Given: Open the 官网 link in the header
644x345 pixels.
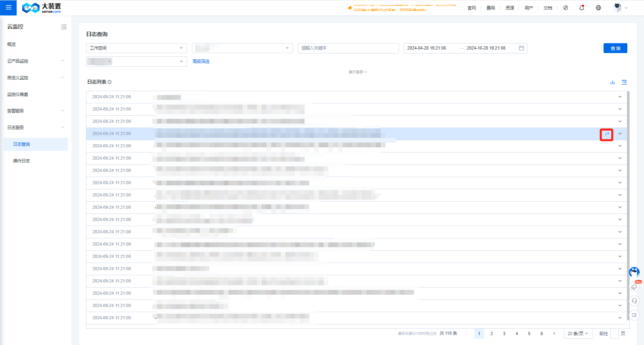Looking at the screenshot, I should point(471,8).
